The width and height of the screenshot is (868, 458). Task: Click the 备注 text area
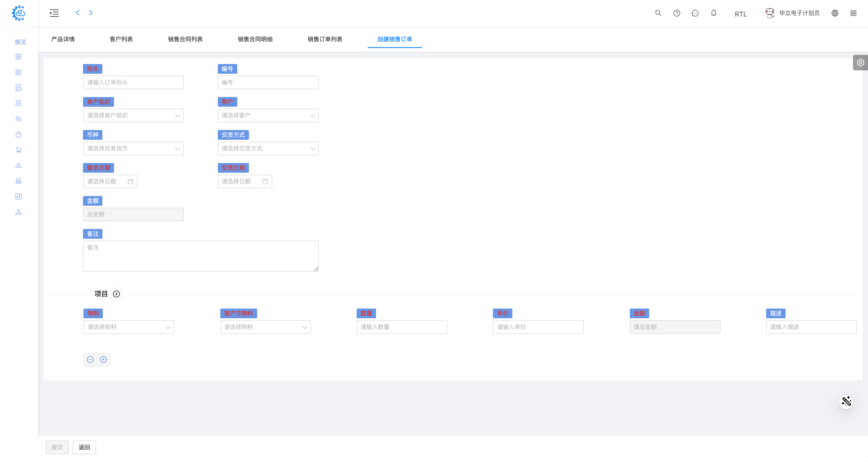200,256
